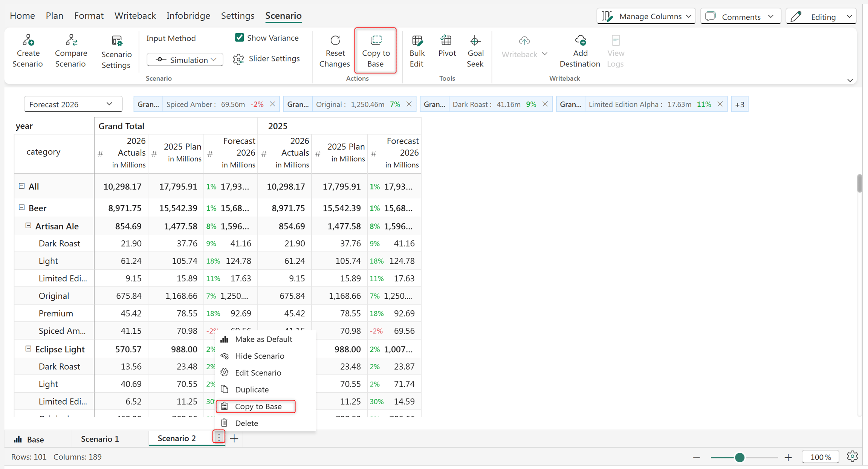Select the Scenario 1 sheet tab
This screenshot has width=868, height=469.
tap(100, 439)
